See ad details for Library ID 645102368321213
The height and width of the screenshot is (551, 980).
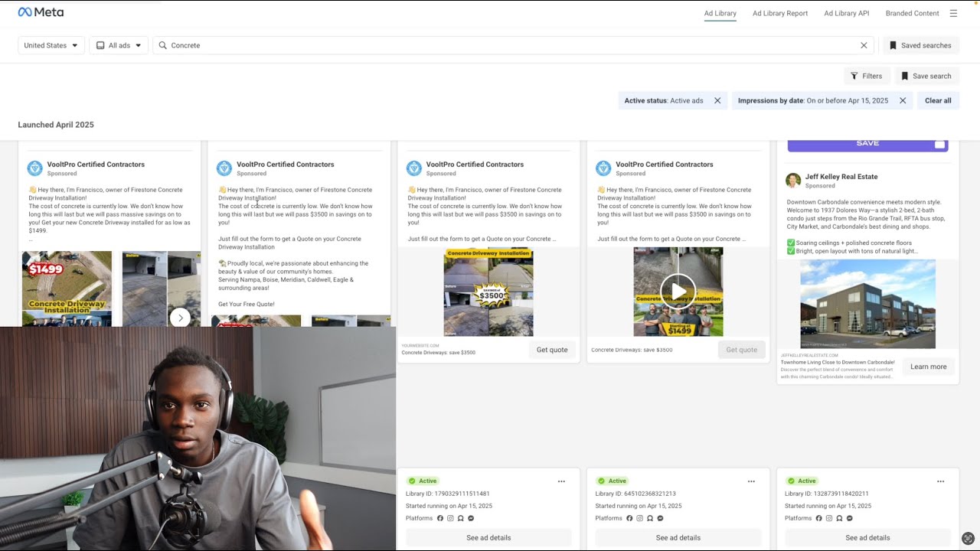point(678,537)
